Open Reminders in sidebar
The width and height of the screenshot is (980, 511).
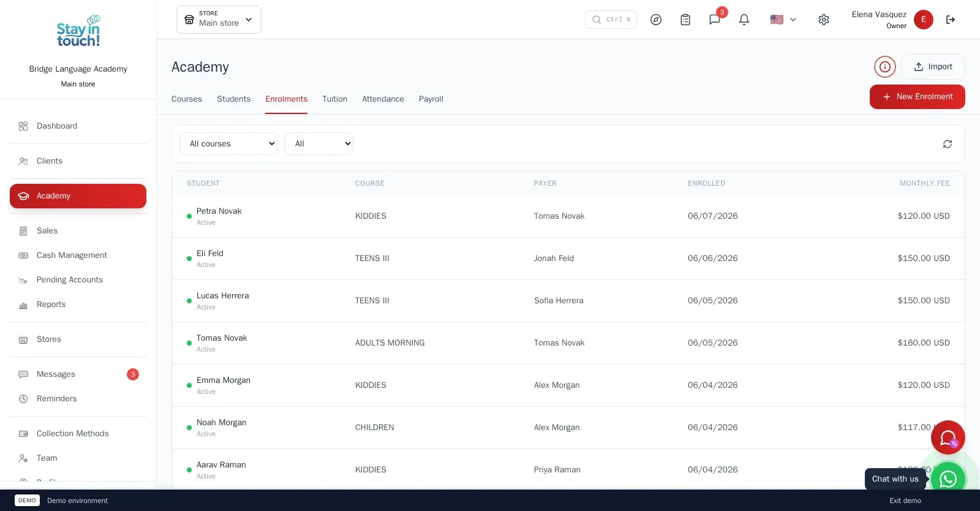pos(78,399)
